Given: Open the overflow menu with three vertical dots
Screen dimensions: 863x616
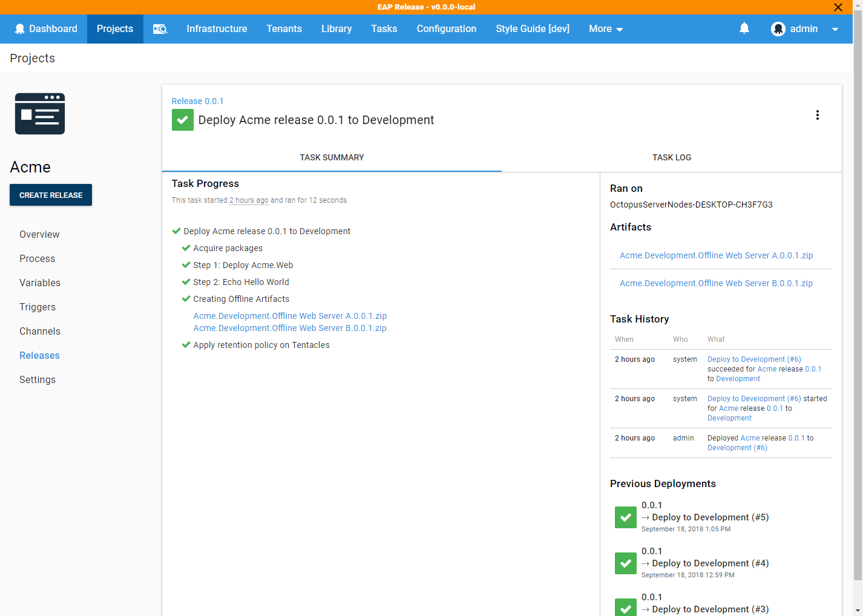Looking at the screenshot, I should click(x=818, y=115).
